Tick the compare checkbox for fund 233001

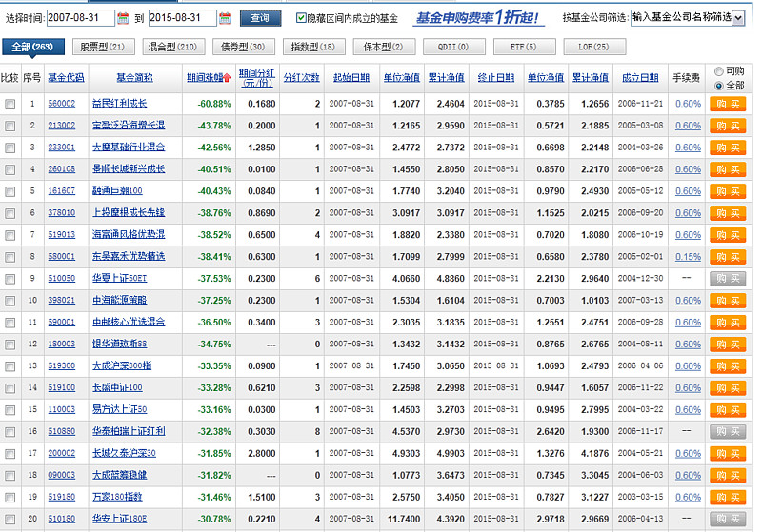10,148
